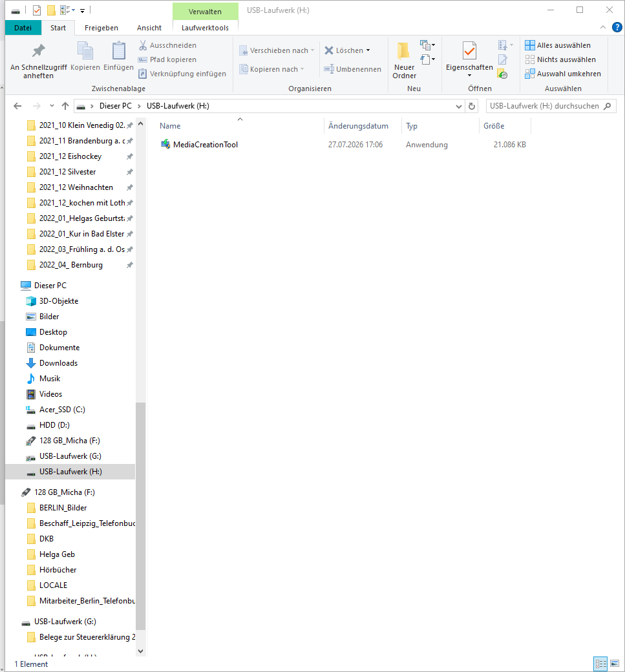Create a new folder with Neuer Ordner
625x672 pixels.
404,61
